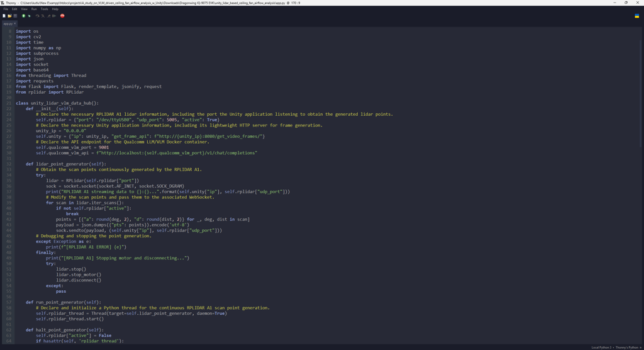
Task: Click 'except Exception as e:' line
Action: click(x=64, y=242)
